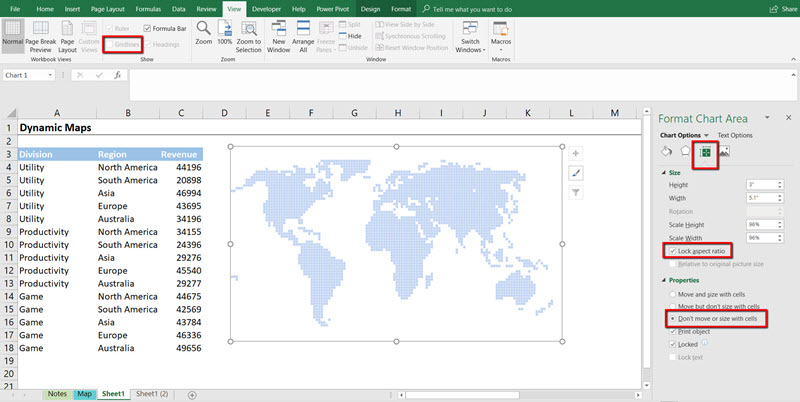Viewport: 800px width, 402px height.
Task: Click Zoom to Selection icon
Action: click(x=248, y=29)
